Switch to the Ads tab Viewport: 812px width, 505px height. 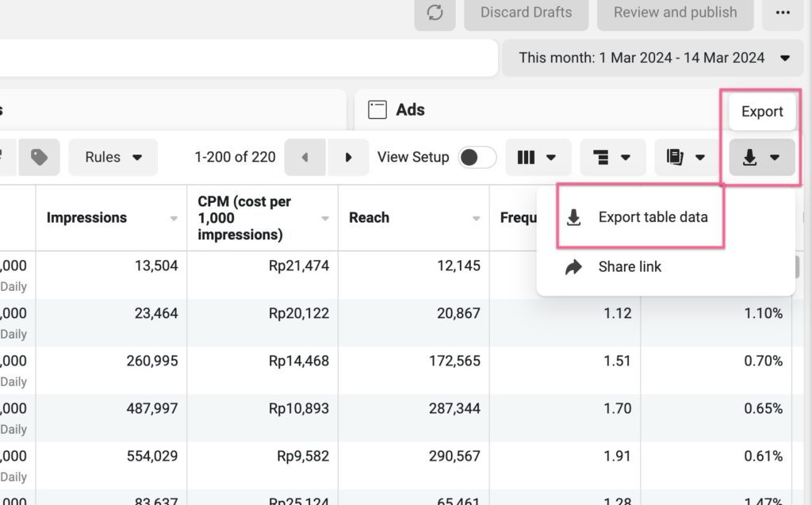click(x=410, y=110)
